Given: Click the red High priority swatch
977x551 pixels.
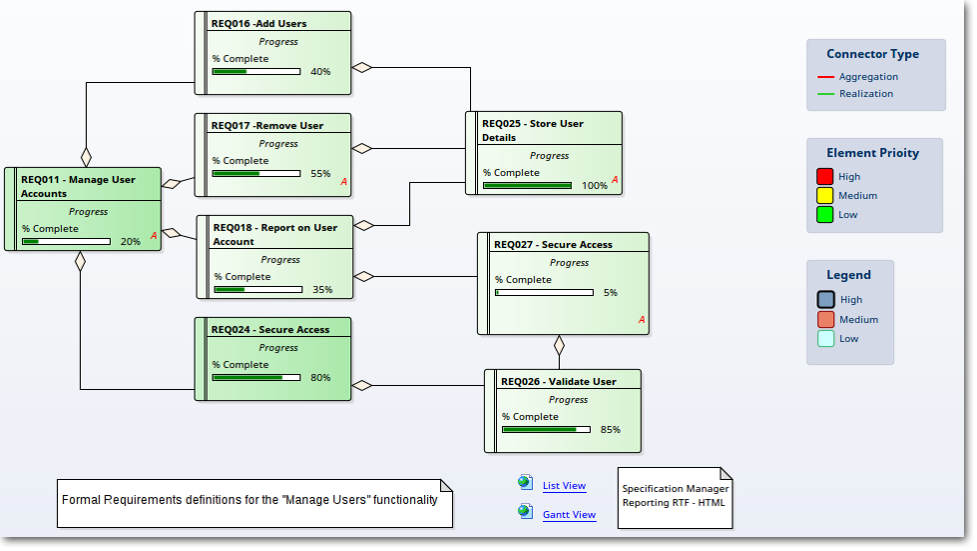Looking at the screenshot, I should [825, 177].
